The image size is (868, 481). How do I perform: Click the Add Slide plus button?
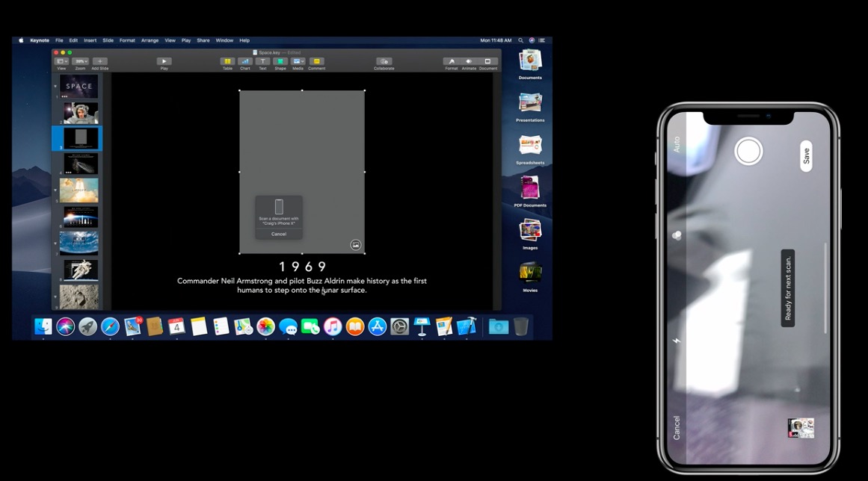[100, 61]
